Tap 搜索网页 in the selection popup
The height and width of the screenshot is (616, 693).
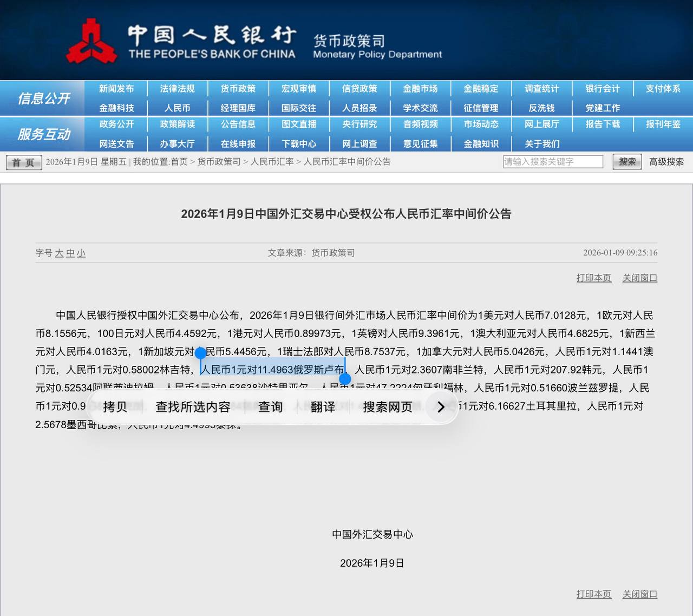(388, 407)
